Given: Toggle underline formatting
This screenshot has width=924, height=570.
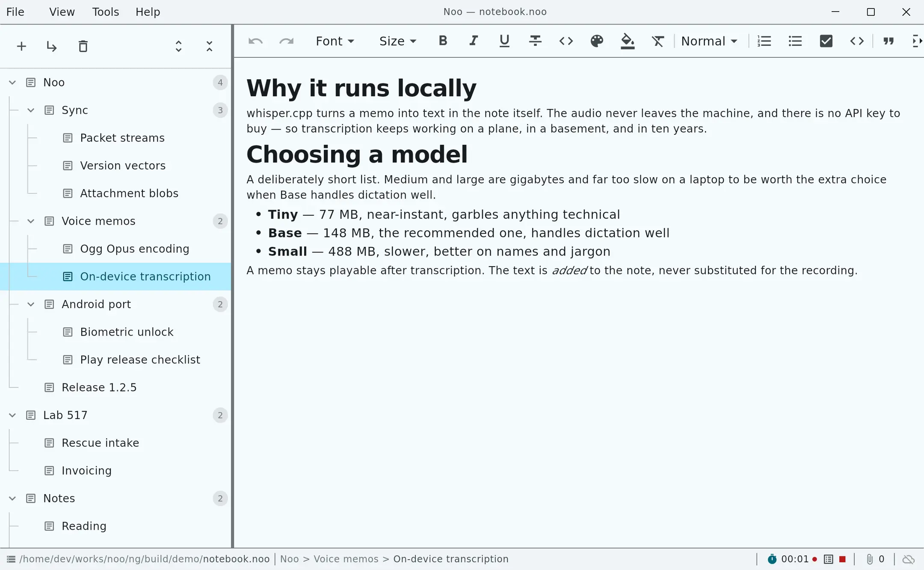Looking at the screenshot, I should click(504, 41).
